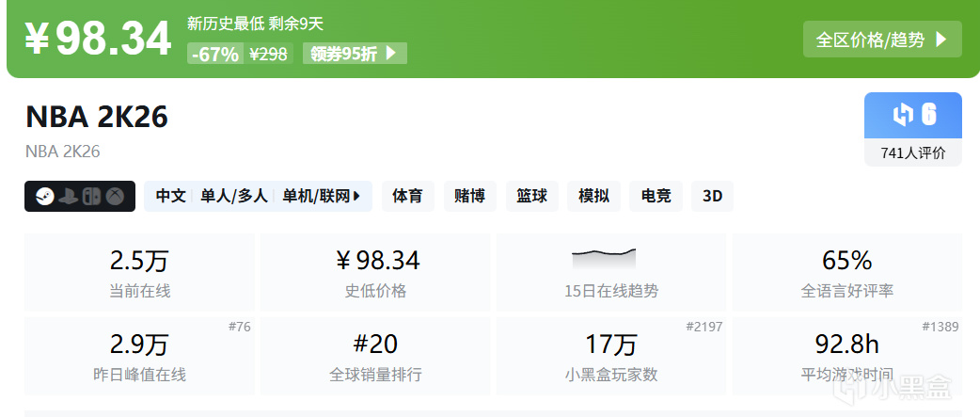Screen dimensions: 980x417
Task: View the 741人评价 ratings
Action: coord(913,152)
